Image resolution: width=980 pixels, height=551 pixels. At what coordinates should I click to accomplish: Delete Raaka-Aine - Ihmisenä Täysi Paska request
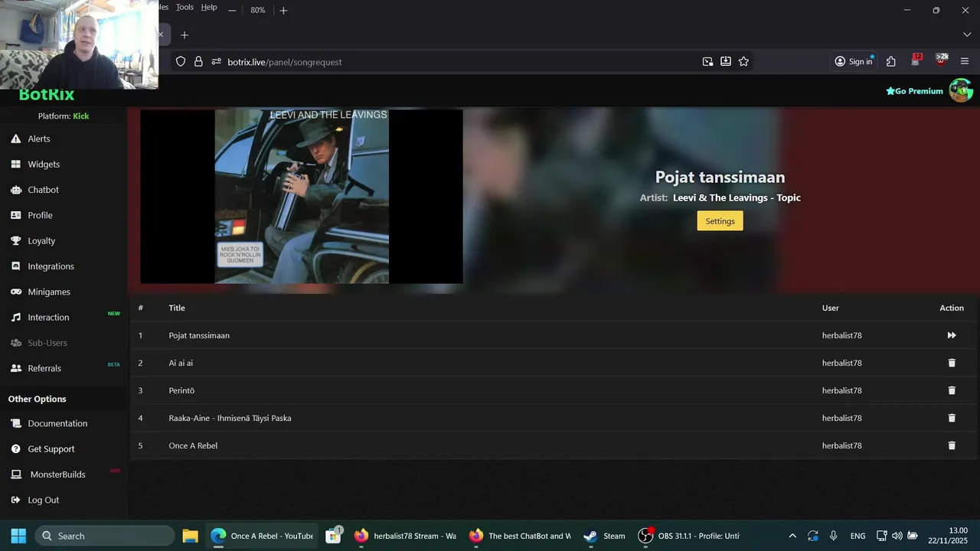pyautogui.click(x=952, y=418)
